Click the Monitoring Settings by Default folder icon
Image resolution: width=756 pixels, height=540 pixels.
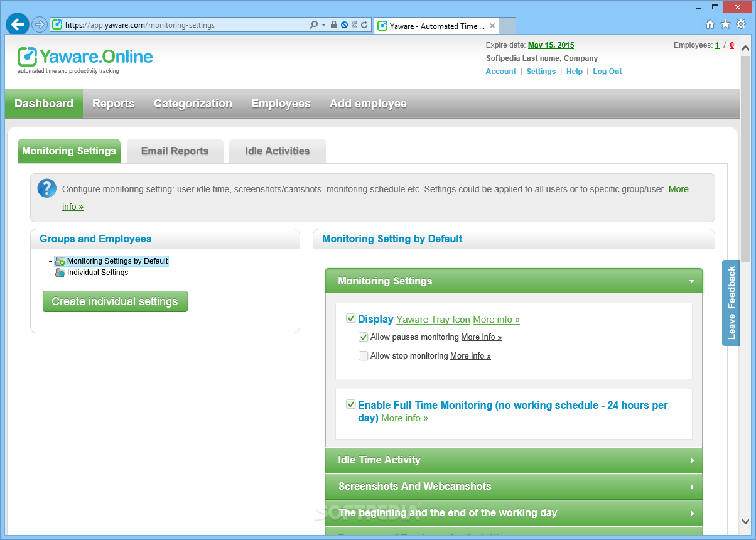[x=60, y=261]
